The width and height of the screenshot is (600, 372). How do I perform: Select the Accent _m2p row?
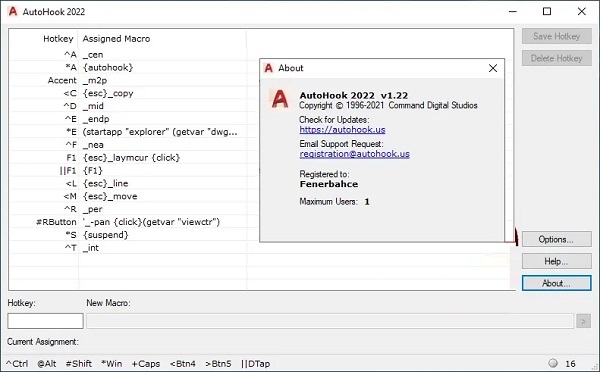click(128, 80)
